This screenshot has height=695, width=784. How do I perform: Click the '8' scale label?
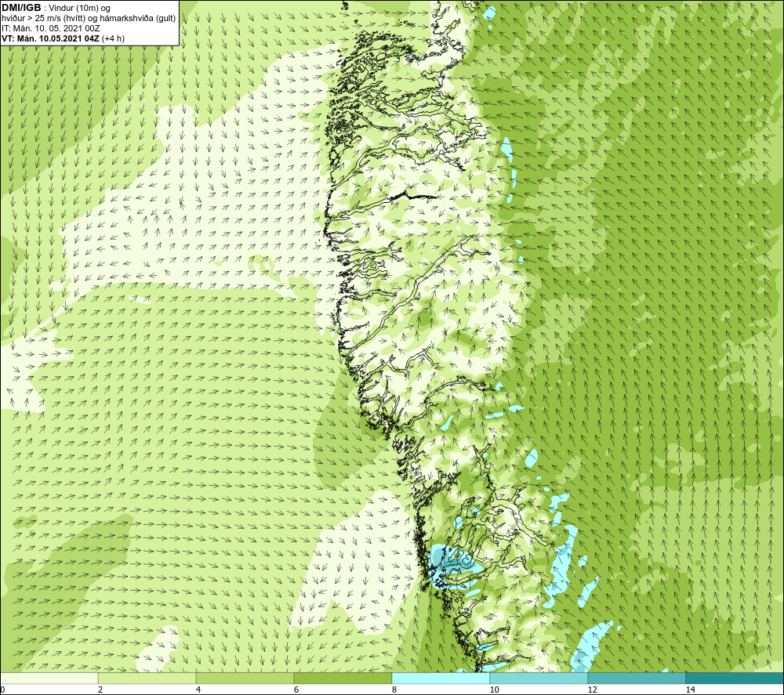394,690
